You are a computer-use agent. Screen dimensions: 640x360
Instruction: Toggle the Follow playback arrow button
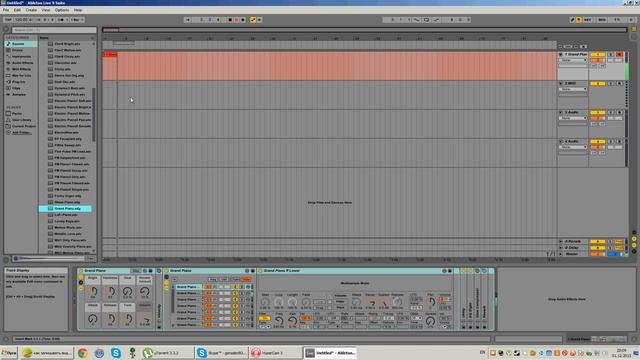[187, 20]
